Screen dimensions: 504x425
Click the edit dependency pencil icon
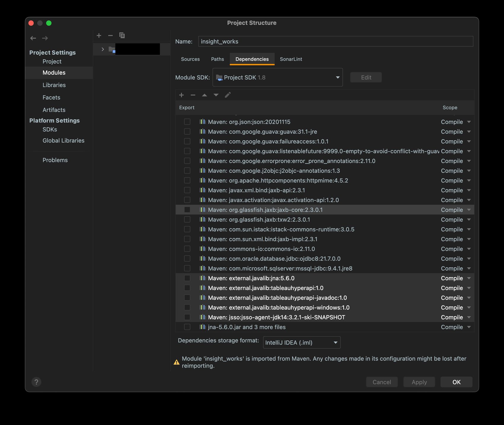coord(228,95)
